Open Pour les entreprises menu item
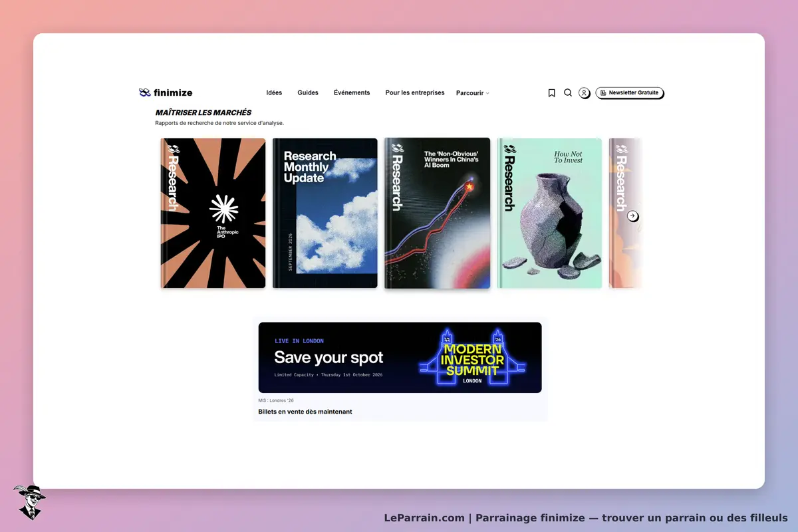The height and width of the screenshot is (532, 798). click(415, 93)
